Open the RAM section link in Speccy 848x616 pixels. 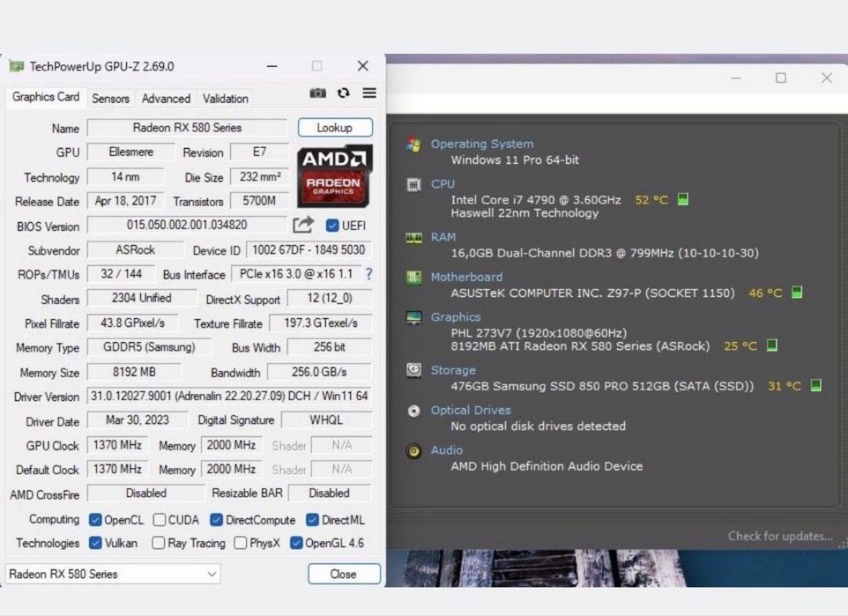(x=443, y=237)
